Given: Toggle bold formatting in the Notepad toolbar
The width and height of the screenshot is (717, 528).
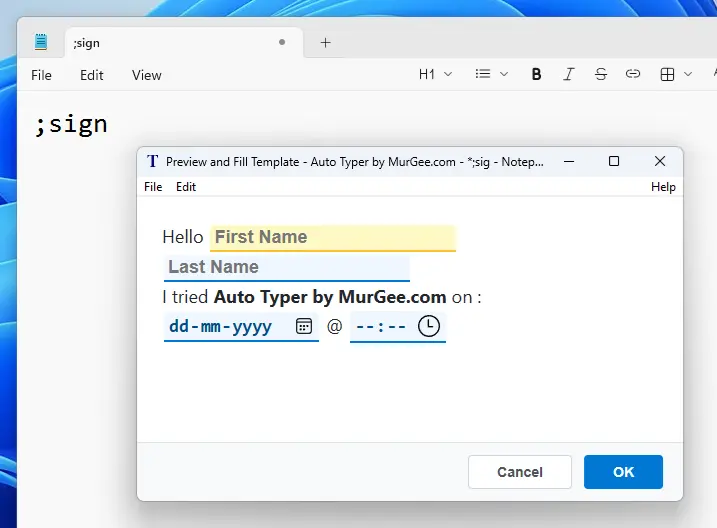Looking at the screenshot, I should (536, 74).
